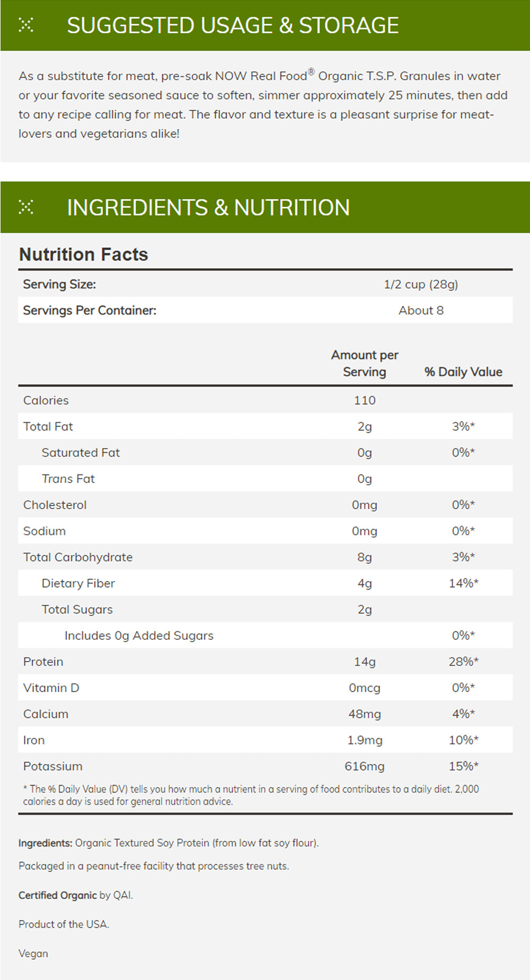Click the Certified Organic text
This screenshot has width=530, height=980.
click(x=58, y=895)
